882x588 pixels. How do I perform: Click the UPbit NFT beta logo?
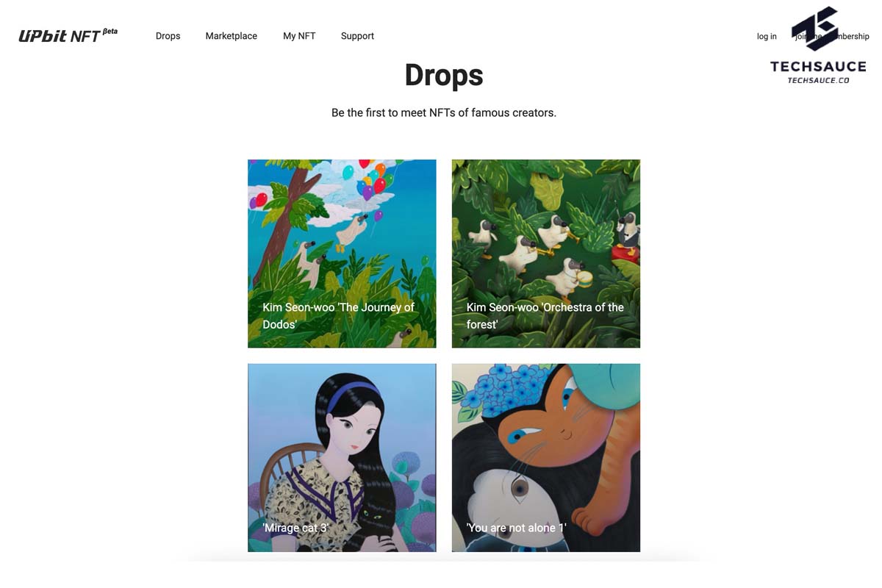coord(68,35)
